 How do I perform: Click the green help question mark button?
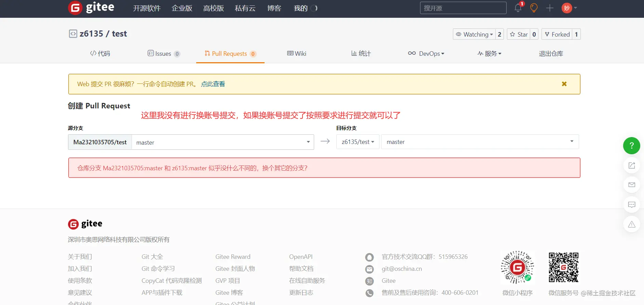pos(632,146)
